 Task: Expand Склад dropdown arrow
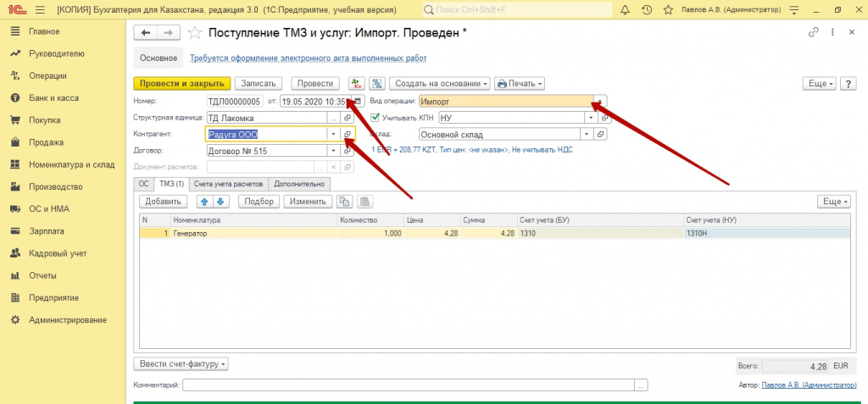point(587,135)
